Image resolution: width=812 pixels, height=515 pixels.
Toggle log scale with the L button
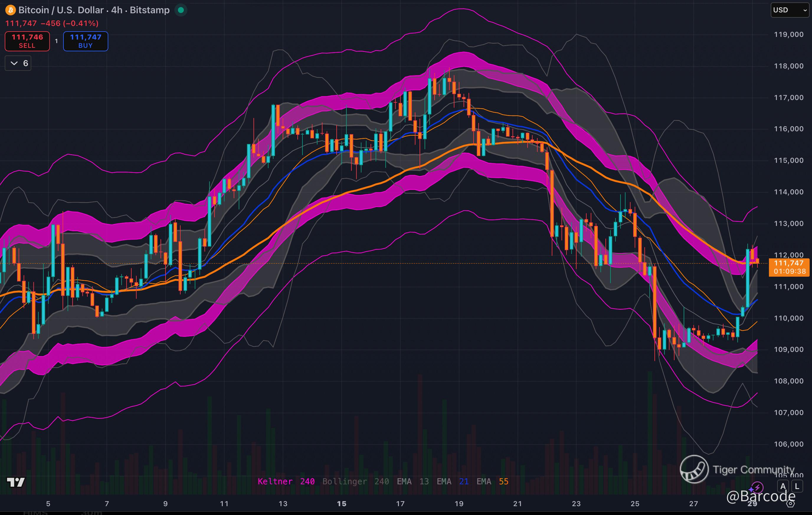tap(797, 486)
